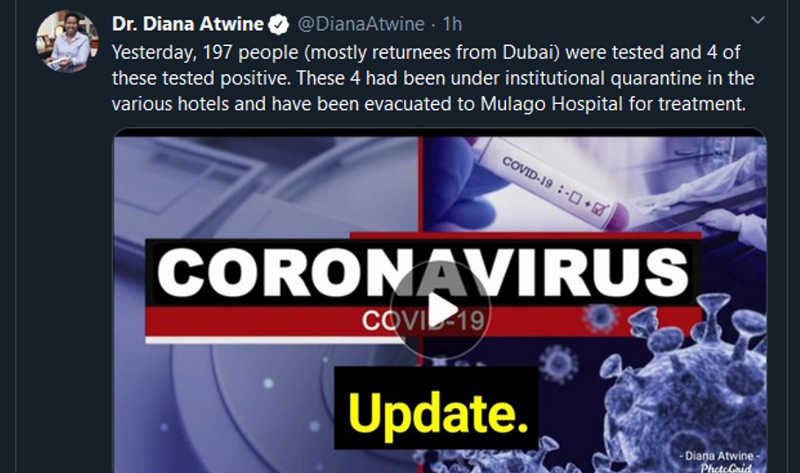Screen dimensions: 800x473
Task: Open the Dr. Diana Atwine display name
Action: [188, 24]
